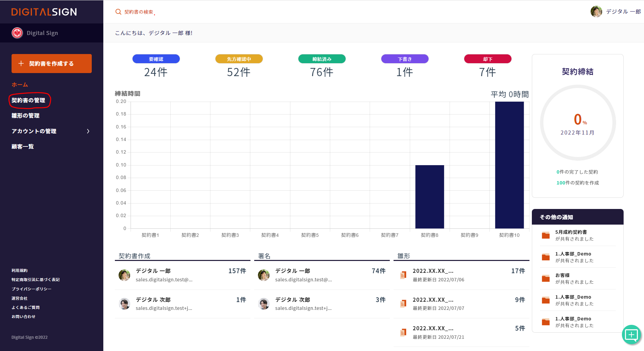
Task: Open the 5月成約契約書 folder icon
Action: [x=546, y=235]
